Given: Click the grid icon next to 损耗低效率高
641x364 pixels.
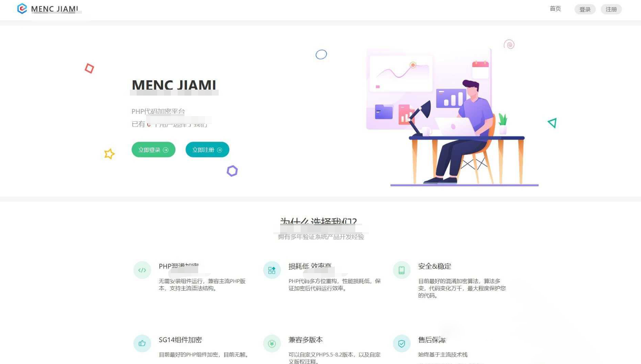Looking at the screenshot, I should pyautogui.click(x=272, y=270).
